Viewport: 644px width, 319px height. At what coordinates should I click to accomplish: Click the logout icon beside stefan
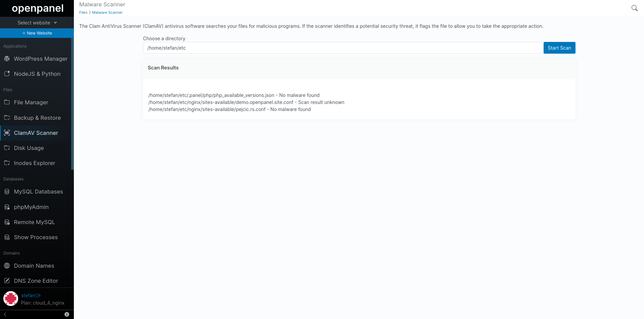[x=38, y=296]
